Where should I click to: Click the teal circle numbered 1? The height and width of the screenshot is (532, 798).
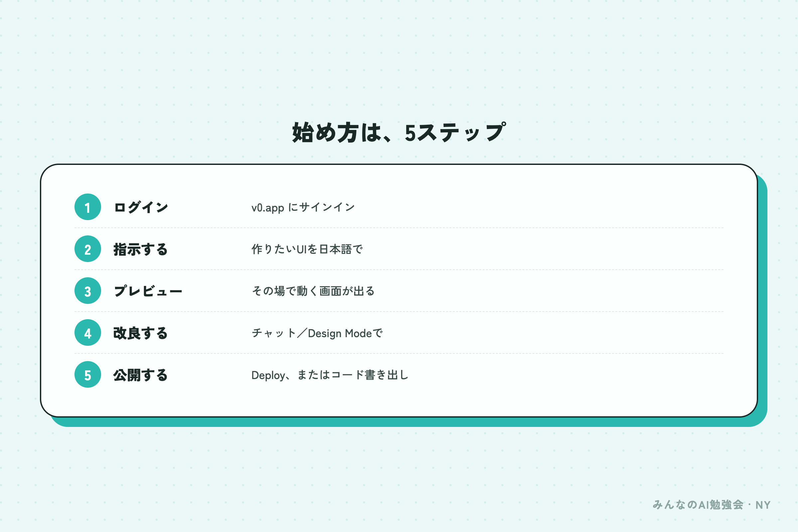click(x=87, y=207)
